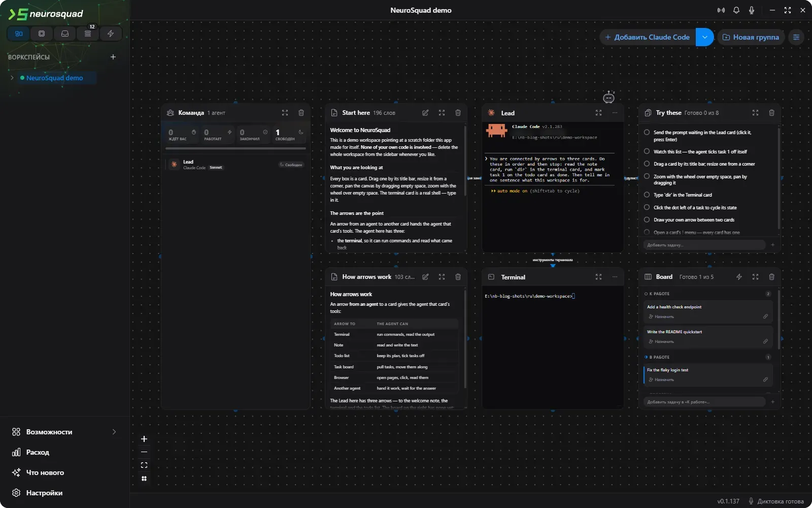Delete the Start here card
Viewport: 812px width, 508px height.
[458, 113]
